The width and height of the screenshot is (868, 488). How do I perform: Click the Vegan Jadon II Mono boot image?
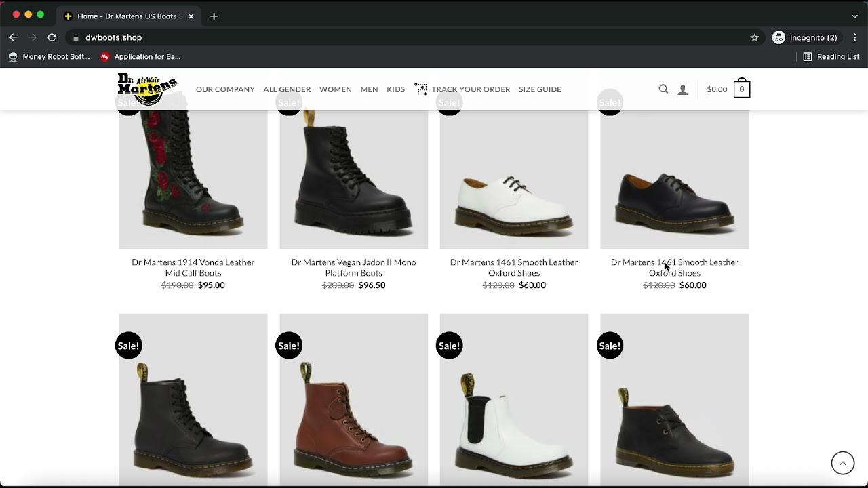coord(353,176)
